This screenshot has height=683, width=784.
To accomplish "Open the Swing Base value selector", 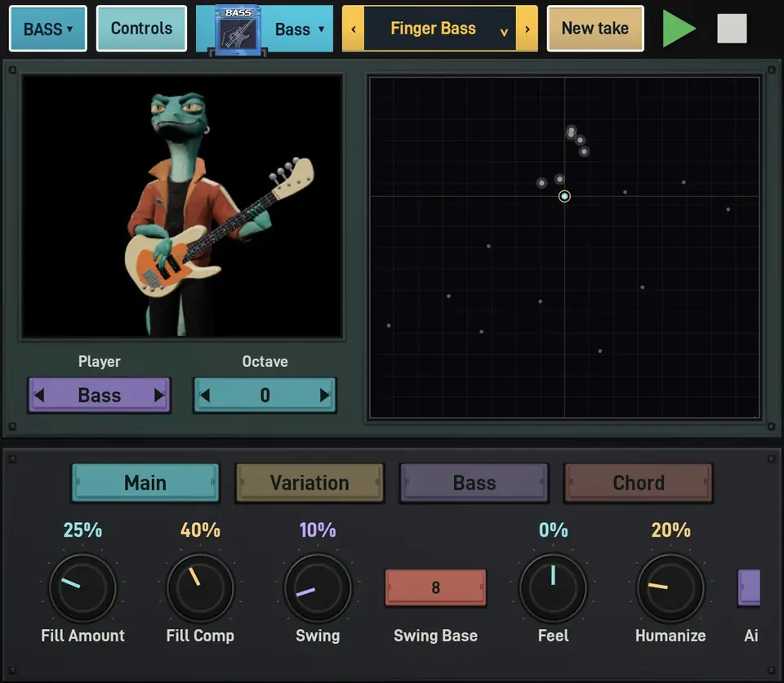I will click(x=435, y=587).
